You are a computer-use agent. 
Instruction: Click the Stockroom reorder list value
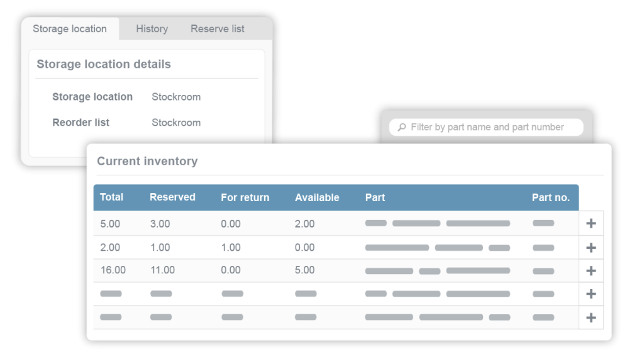point(176,123)
